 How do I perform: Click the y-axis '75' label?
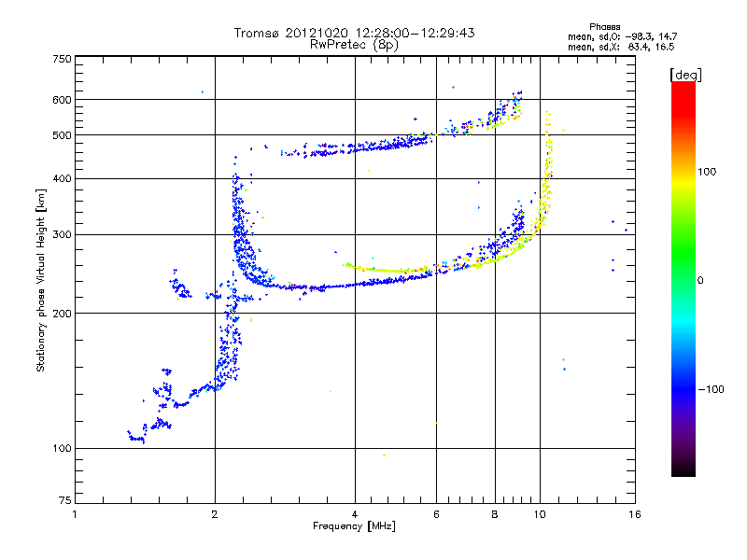point(65,500)
